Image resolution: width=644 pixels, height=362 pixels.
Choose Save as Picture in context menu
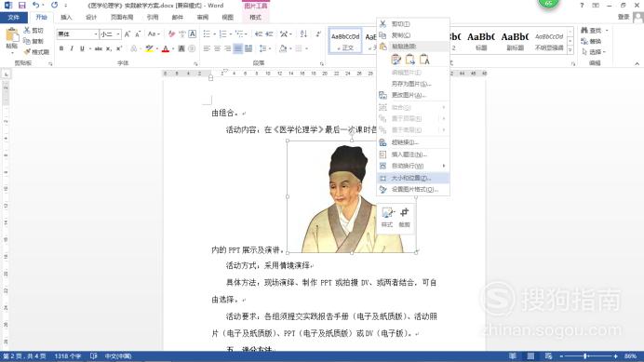tap(413, 84)
